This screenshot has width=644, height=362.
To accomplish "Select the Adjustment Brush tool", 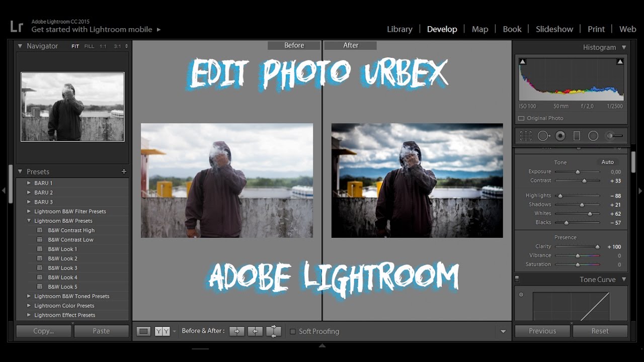I will click(614, 136).
